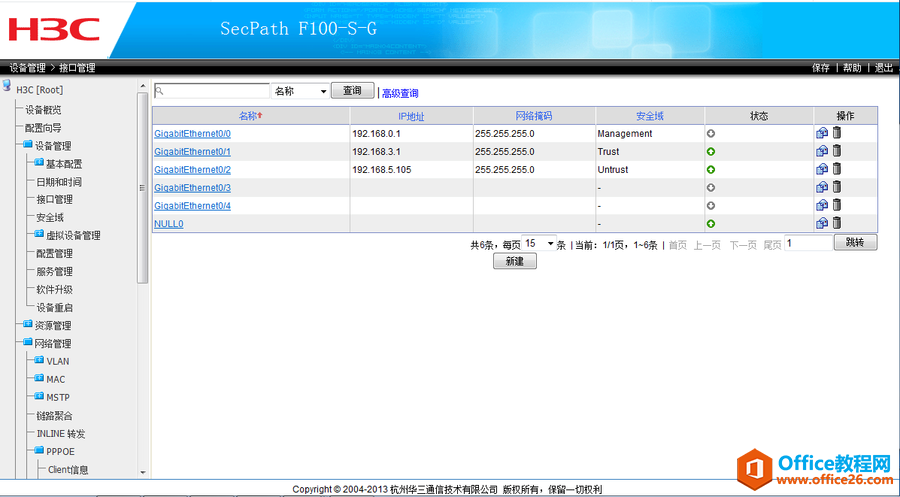Open the 高级查询 link

coord(400,93)
